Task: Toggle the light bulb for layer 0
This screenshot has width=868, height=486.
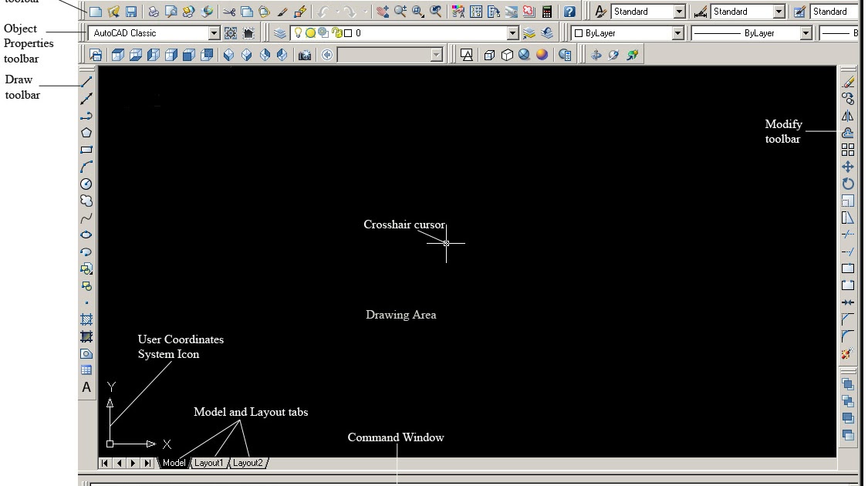Action: click(x=298, y=32)
